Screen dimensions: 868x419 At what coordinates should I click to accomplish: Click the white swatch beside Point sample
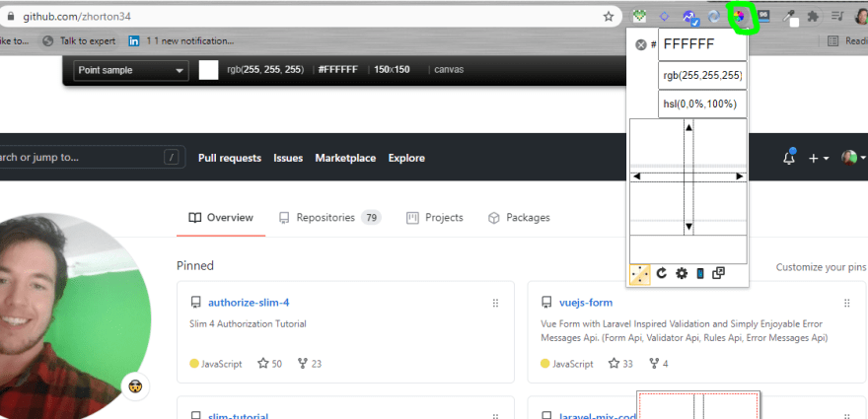[x=209, y=70]
